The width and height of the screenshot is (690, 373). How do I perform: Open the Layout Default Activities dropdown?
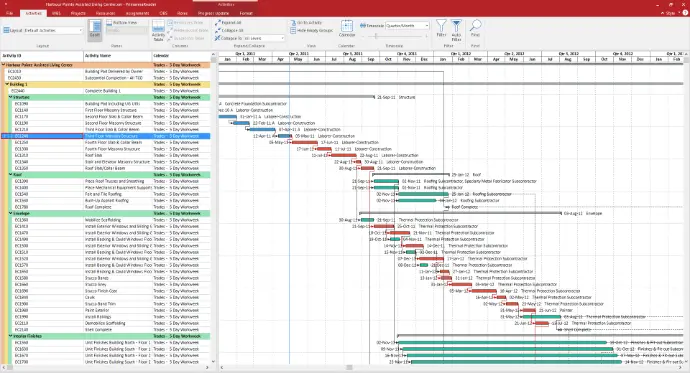pyautogui.click(x=43, y=30)
